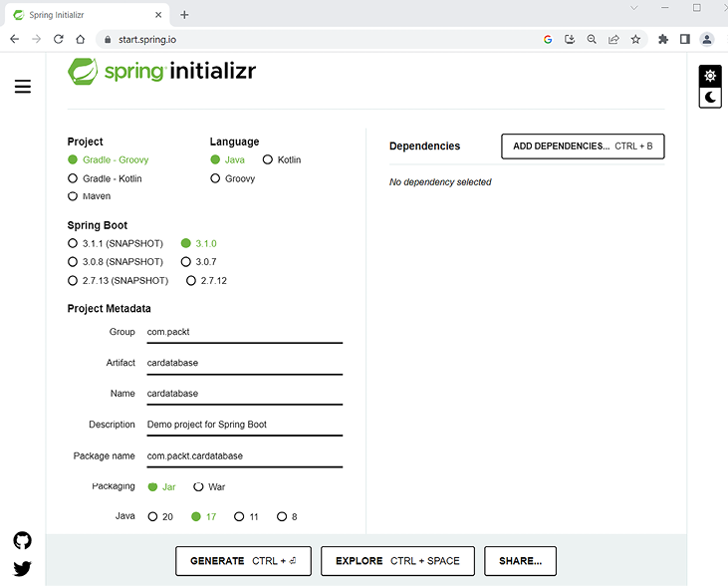
Task: Open the Twitter icon link
Action: pos(22,569)
